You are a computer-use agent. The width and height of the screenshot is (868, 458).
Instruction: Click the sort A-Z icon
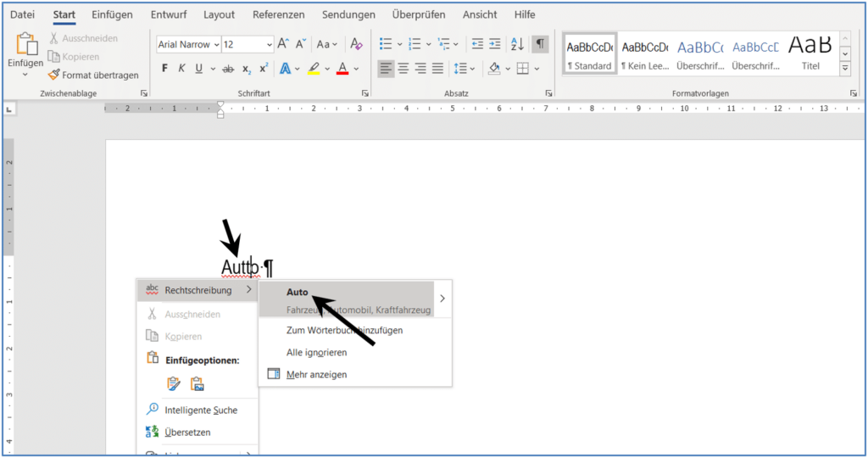pos(517,44)
